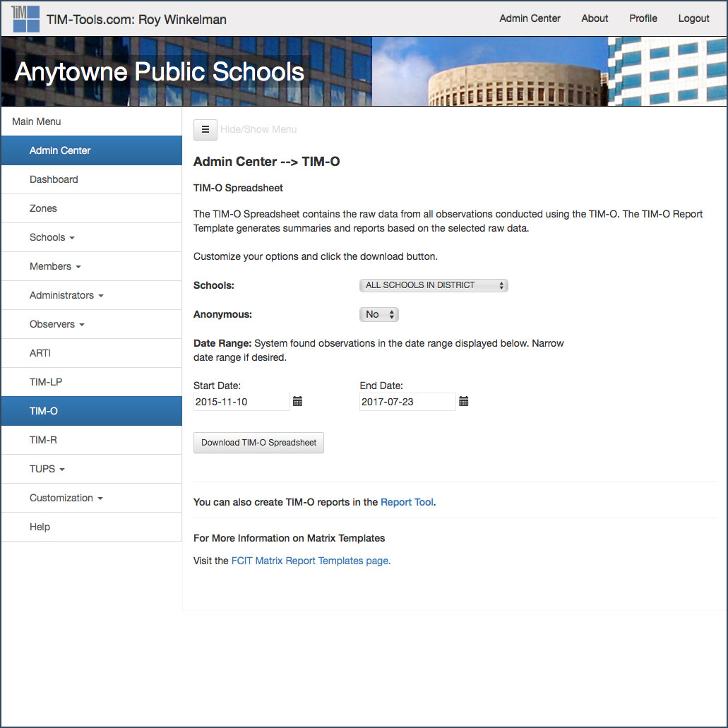Open the TIM-LP sidebar item
728x728 pixels.
coord(92,382)
